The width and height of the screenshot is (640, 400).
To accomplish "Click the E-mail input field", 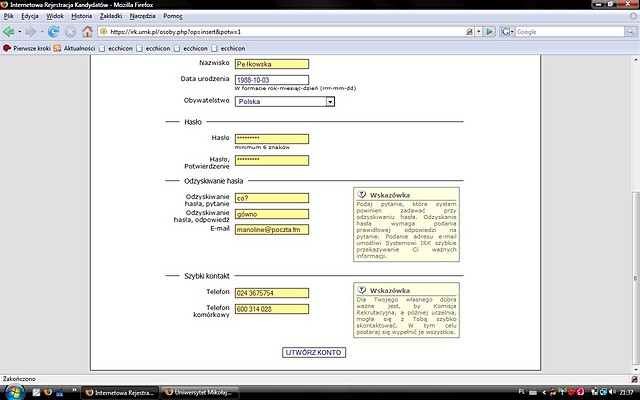I will tap(272, 229).
